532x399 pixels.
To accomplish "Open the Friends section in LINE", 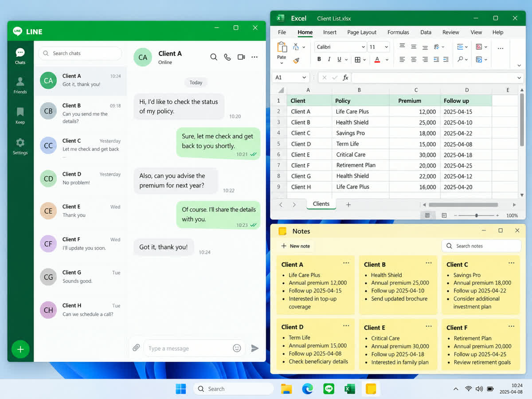I will click(20, 86).
